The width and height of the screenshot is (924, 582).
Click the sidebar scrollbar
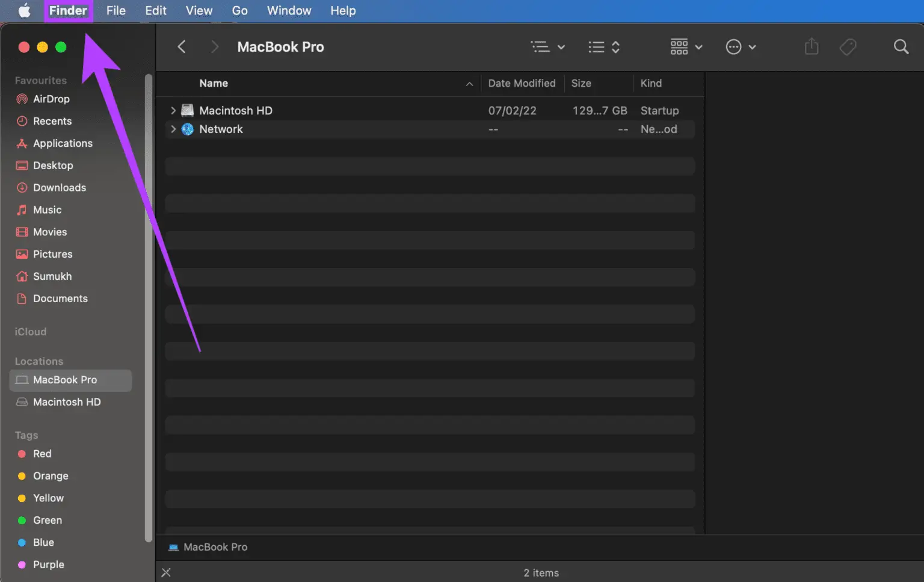(148, 308)
